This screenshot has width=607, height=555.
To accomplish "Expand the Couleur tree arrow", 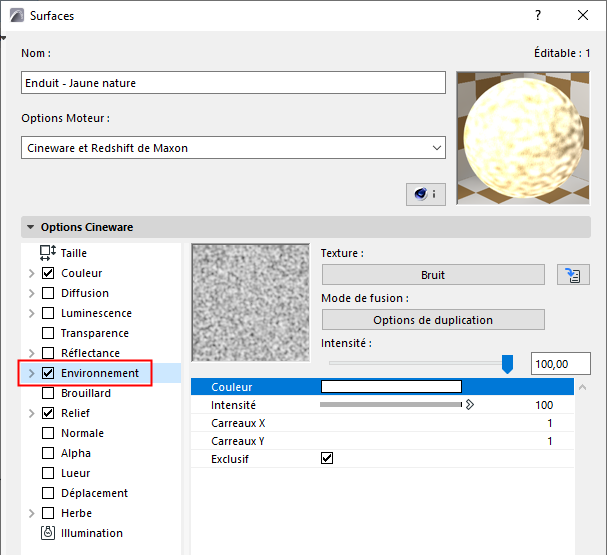I will [x=32, y=273].
